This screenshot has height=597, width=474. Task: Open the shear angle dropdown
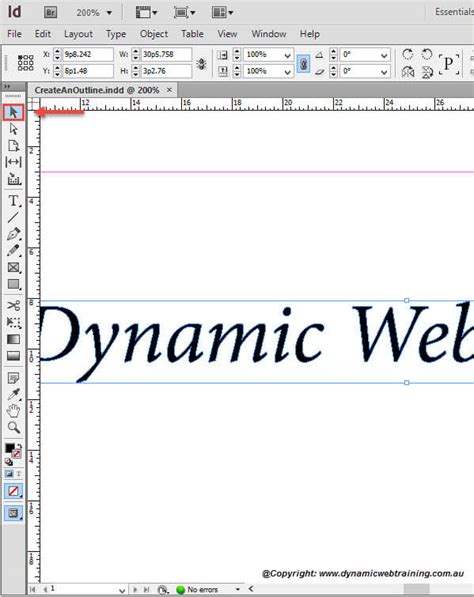tap(384, 72)
